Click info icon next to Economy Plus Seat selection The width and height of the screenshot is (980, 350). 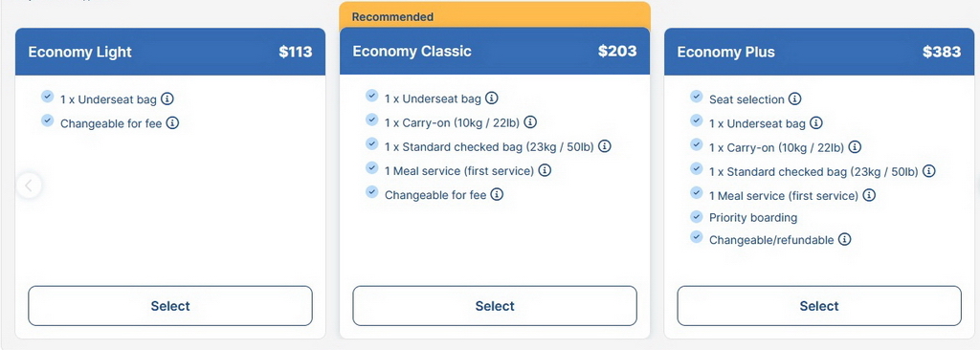(794, 98)
